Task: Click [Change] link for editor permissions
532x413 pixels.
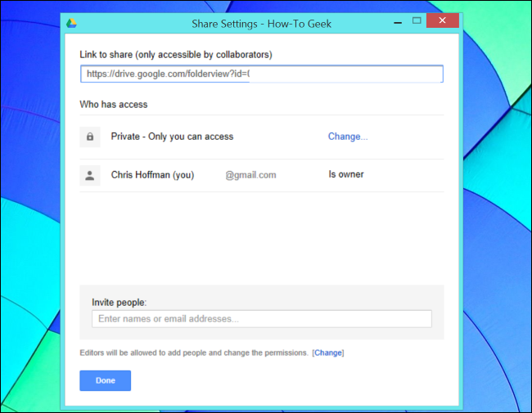Action: (x=328, y=352)
